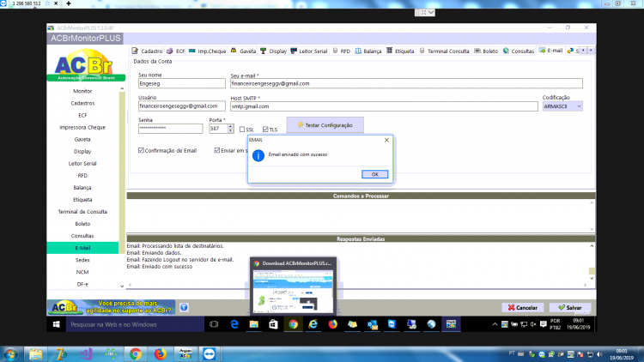644x362 pixels.
Task: Switch to the Terminal Consulta tab
Action: tap(445, 51)
